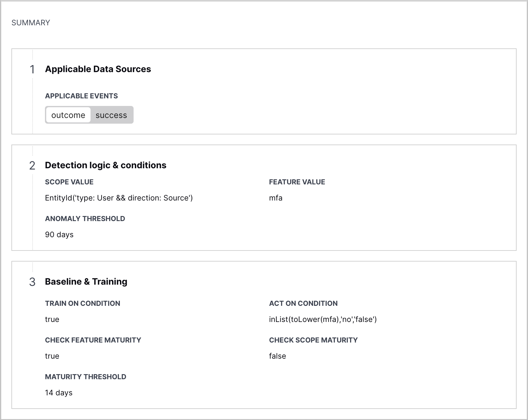Click the CHECK SCOPE MATURITY false value
The height and width of the screenshot is (420, 528).
[x=277, y=356]
